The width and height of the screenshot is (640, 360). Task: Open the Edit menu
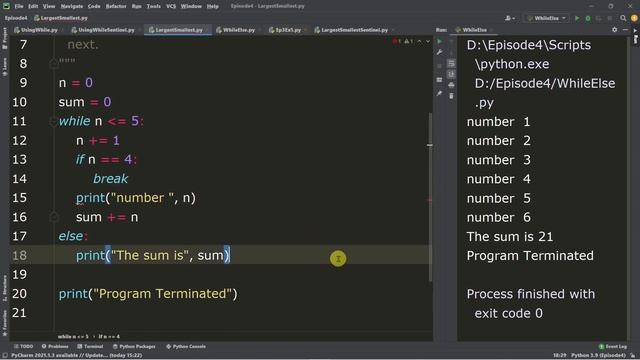(33, 6)
